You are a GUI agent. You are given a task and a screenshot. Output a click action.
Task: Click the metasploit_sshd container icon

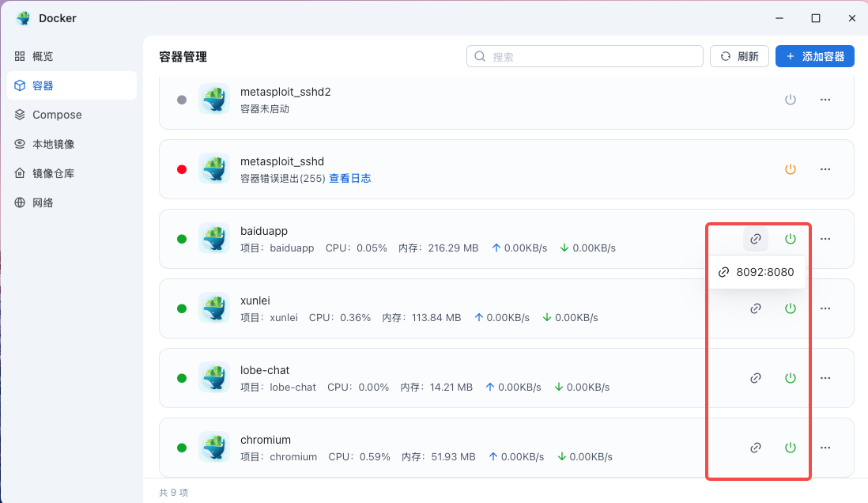click(214, 168)
